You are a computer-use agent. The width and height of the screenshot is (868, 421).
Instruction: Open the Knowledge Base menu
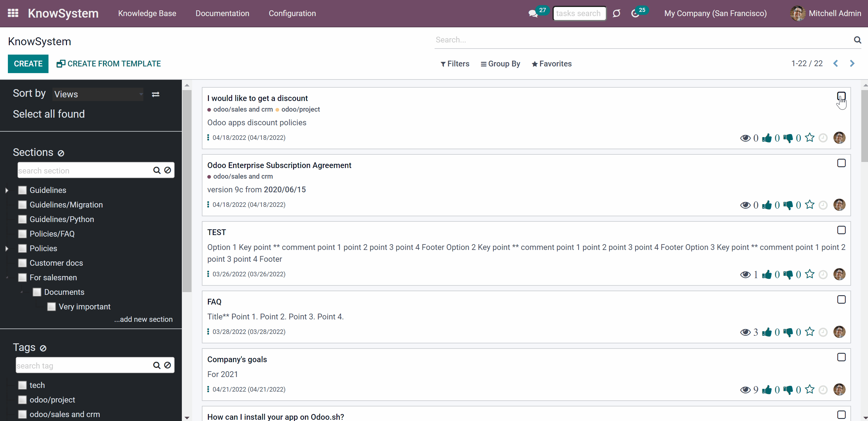pos(147,13)
